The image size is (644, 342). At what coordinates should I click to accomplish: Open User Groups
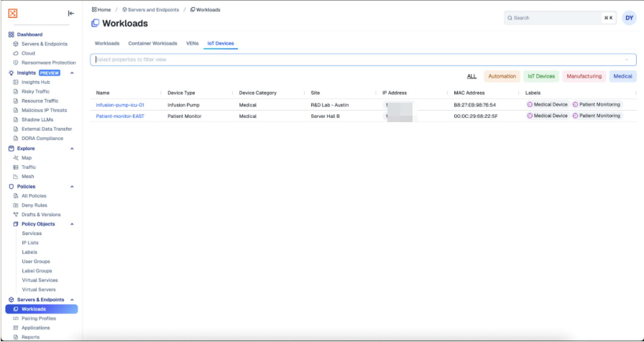coord(36,261)
